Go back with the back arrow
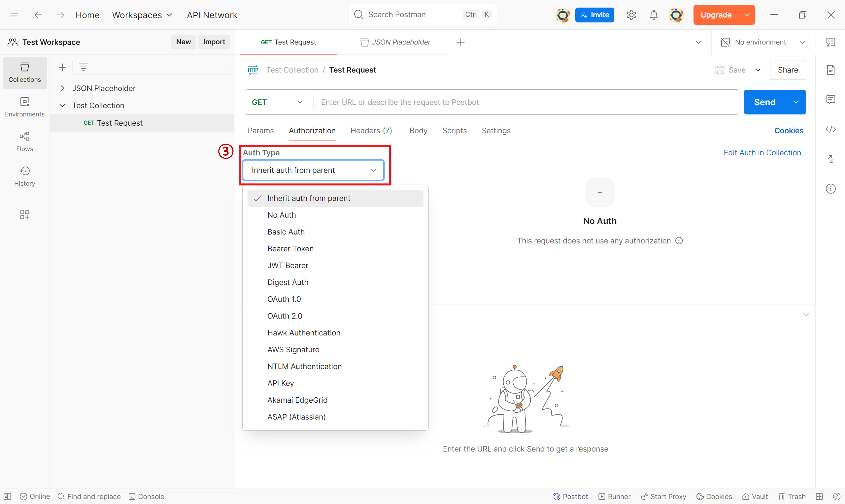 pos(38,15)
